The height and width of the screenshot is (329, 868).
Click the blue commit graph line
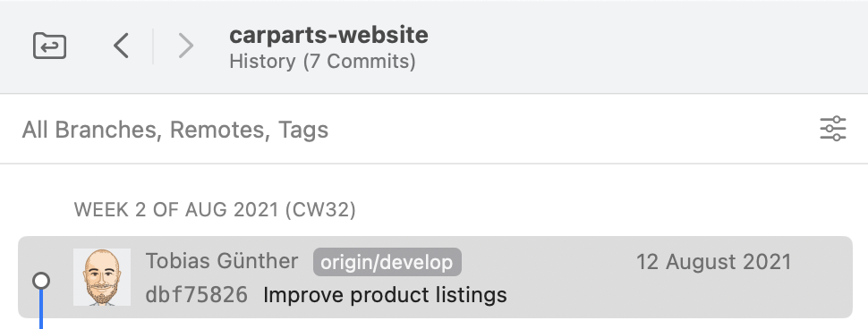coord(41,309)
